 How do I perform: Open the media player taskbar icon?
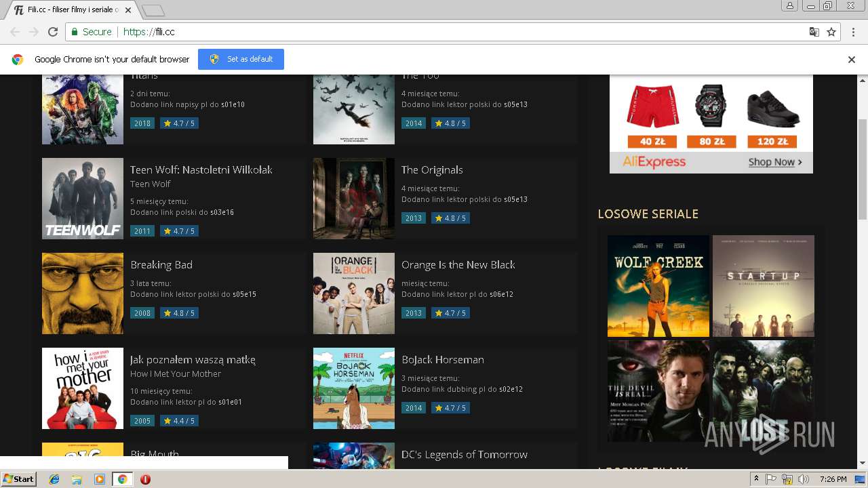coord(100,479)
